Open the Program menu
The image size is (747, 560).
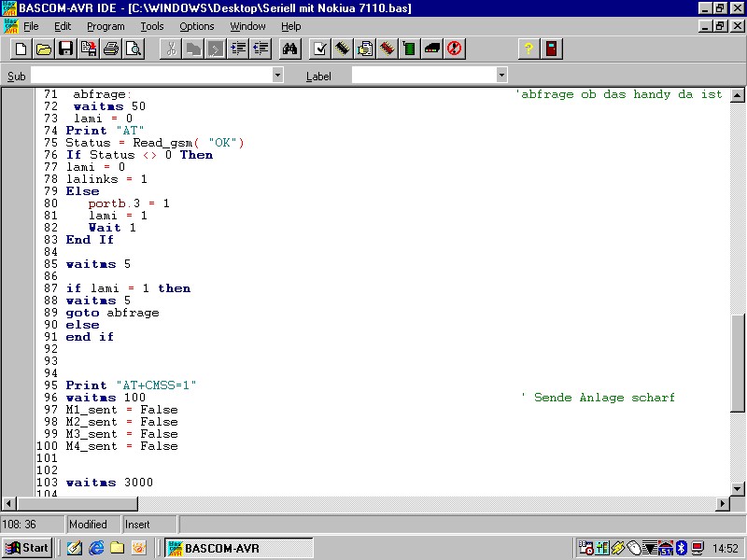(106, 26)
